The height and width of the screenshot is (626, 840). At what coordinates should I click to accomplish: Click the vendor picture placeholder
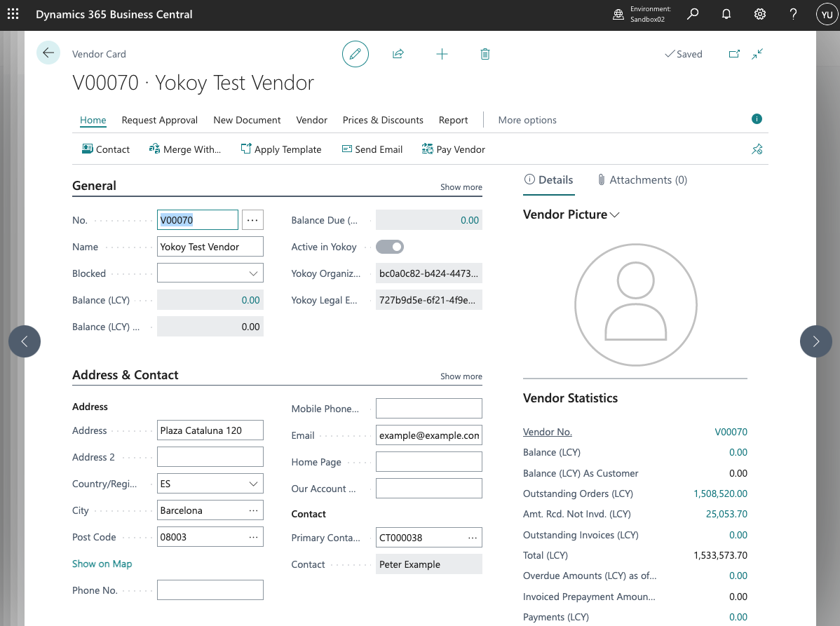click(x=636, y=305)
